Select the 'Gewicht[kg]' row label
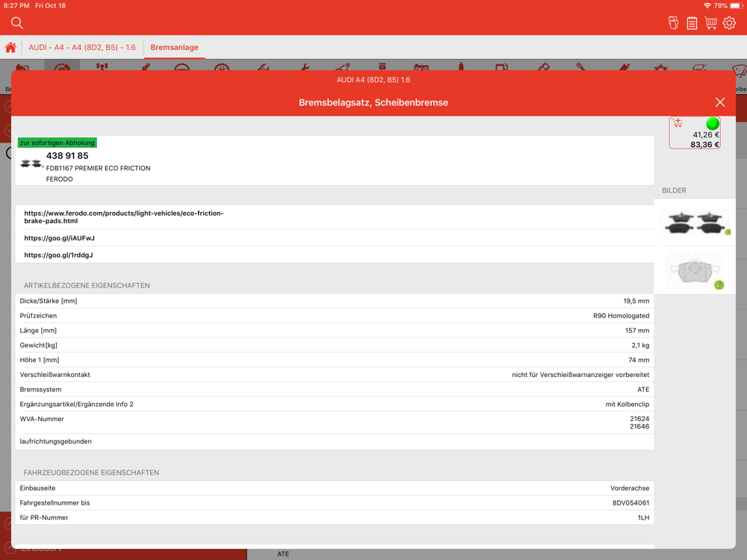Image resolution: width=747 pixels, height=560 pixels. (x=39, y=345)
